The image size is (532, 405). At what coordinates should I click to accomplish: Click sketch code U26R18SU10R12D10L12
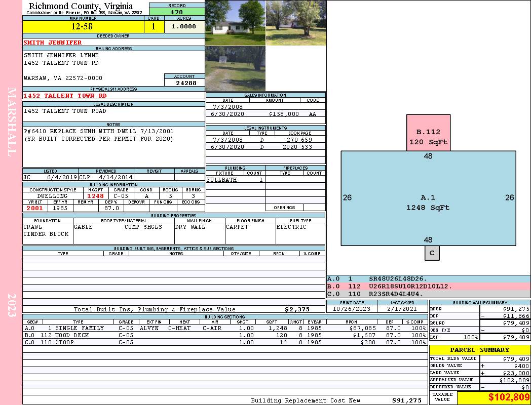tap(410, 287)
